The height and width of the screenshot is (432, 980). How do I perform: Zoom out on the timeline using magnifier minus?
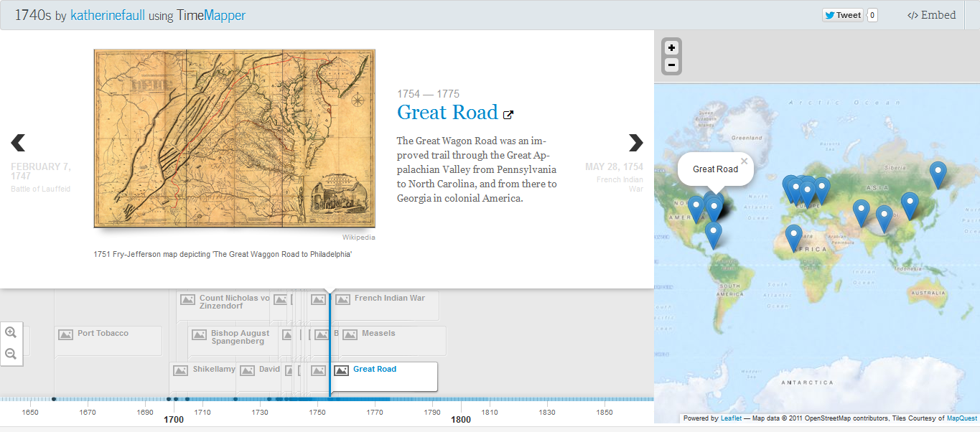click(11, 354)
